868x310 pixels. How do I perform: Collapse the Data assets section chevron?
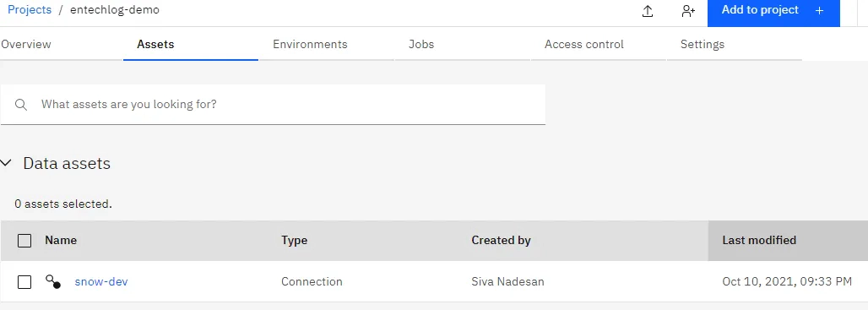tap(6, 163)
